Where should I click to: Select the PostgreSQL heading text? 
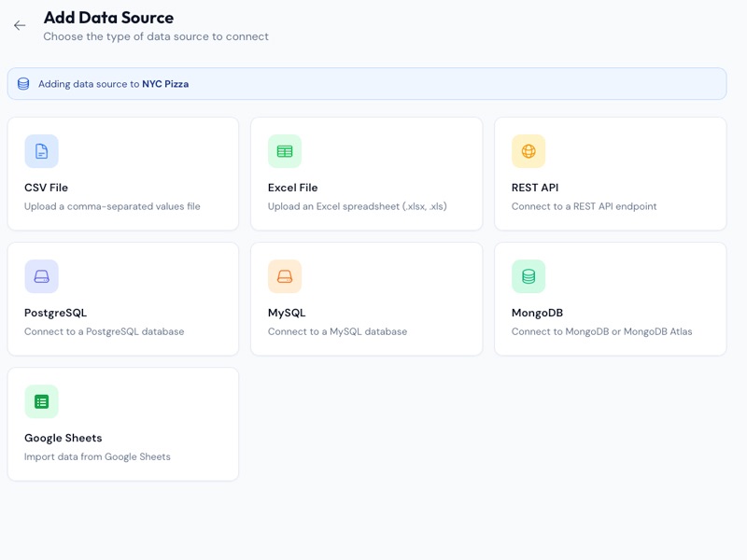(x=55, y=313)
